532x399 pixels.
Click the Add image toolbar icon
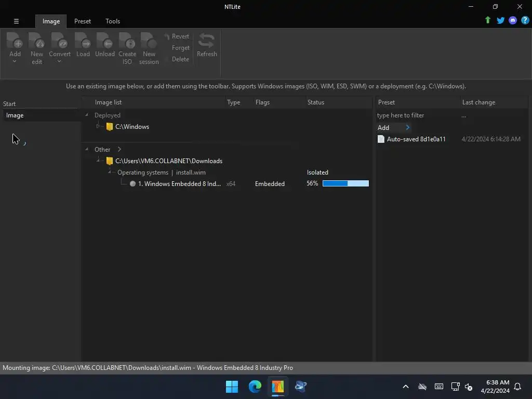click(15, 41)
